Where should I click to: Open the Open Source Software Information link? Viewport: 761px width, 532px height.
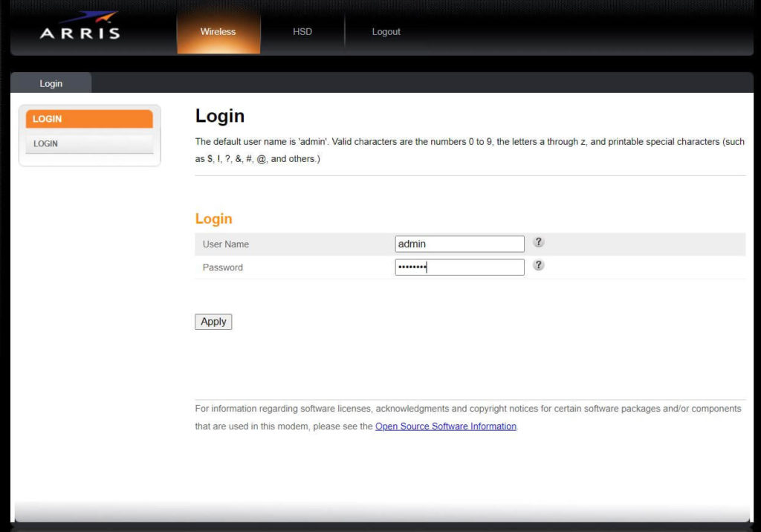point(445,426)
